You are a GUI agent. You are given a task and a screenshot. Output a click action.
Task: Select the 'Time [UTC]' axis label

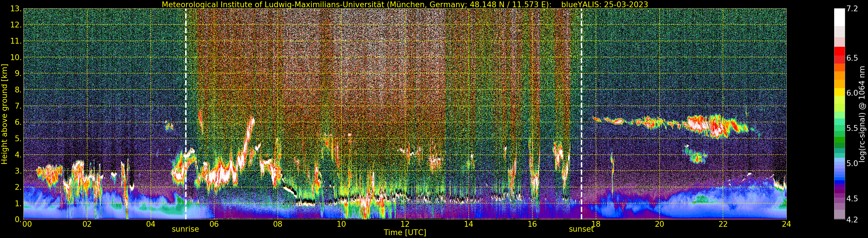pyautogui.click(x=405, y=233)
